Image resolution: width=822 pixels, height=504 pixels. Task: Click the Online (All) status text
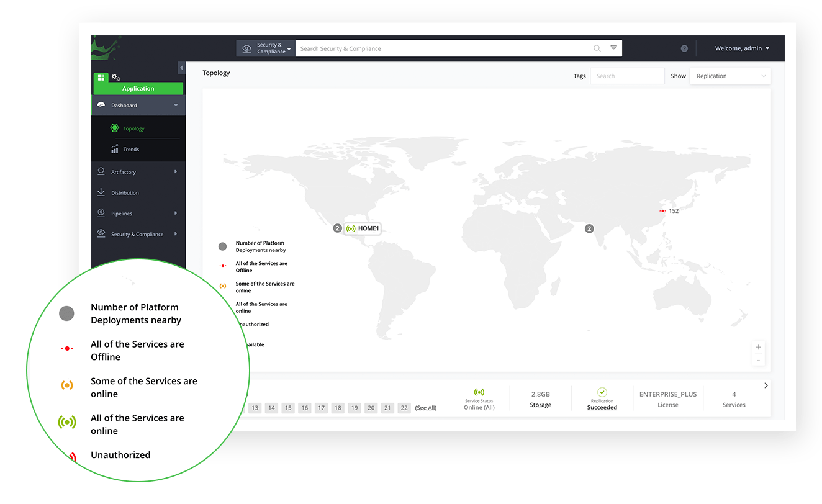(479, 408)
